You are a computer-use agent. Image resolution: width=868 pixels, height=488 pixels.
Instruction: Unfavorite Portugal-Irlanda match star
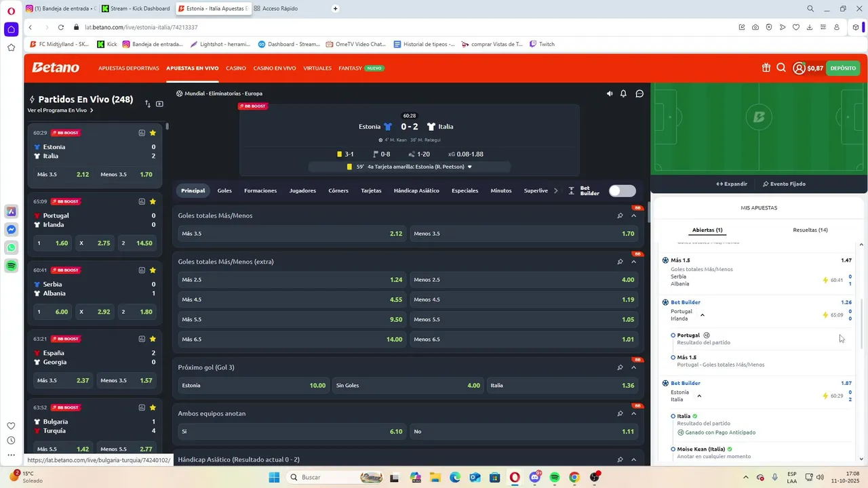[153, 201]
